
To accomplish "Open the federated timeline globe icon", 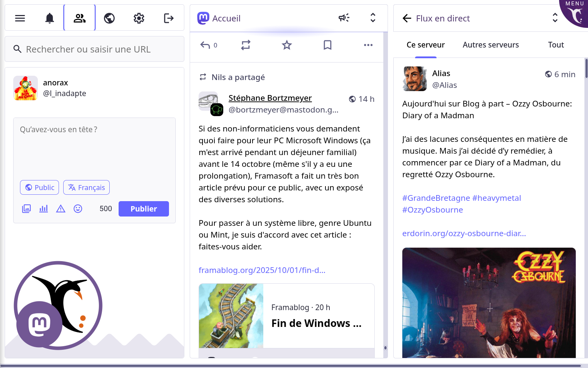I will click(x=109, y=18).
